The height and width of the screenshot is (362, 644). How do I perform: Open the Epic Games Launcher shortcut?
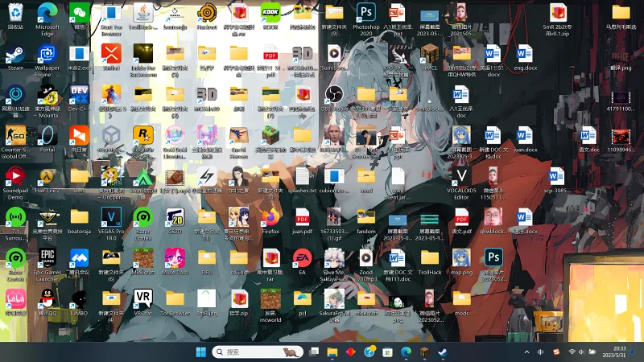click(x=47, y=265)
